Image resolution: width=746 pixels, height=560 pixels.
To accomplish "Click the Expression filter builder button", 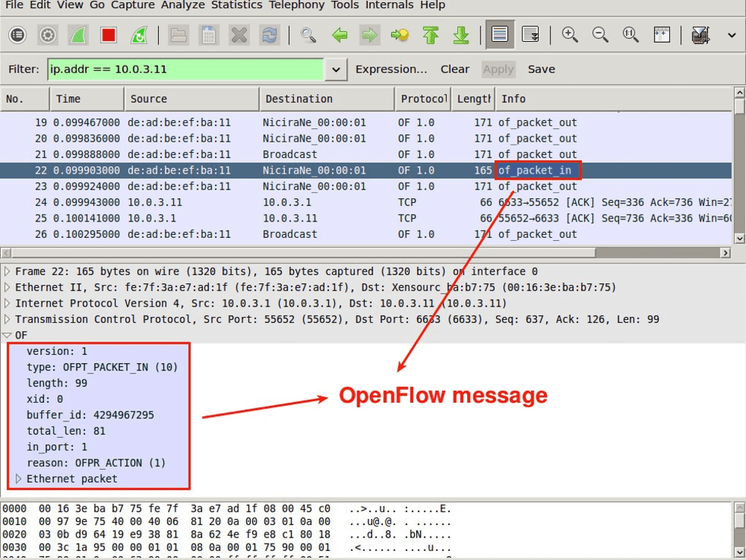I will [392, 69].
